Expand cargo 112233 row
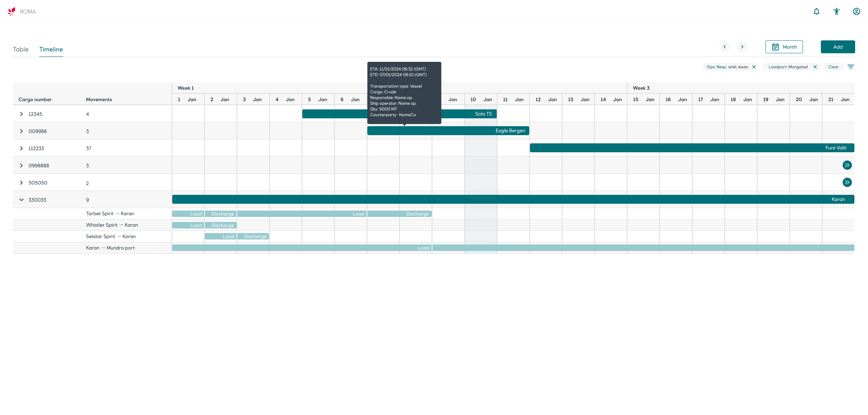This screenshot has height=415, width=868. click(21, 148)
